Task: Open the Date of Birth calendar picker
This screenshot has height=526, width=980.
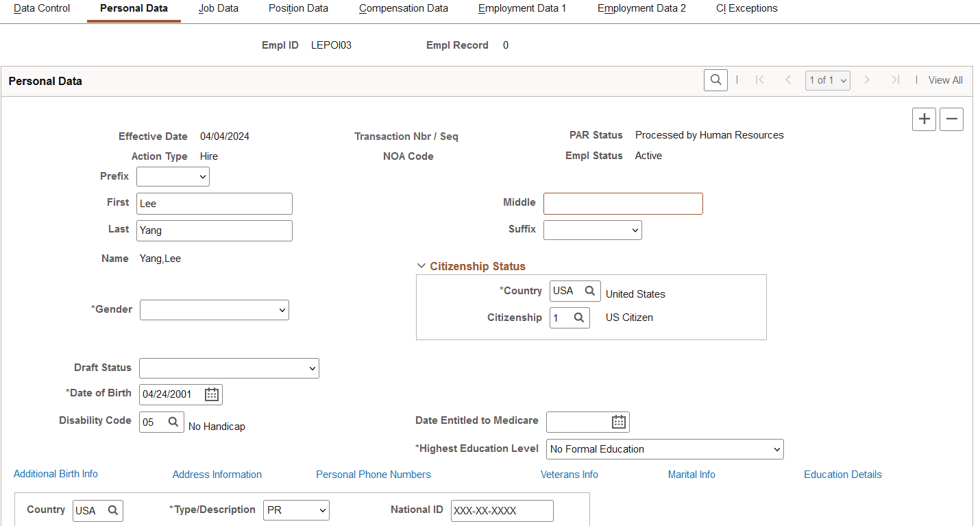Action: click(211, 394)
